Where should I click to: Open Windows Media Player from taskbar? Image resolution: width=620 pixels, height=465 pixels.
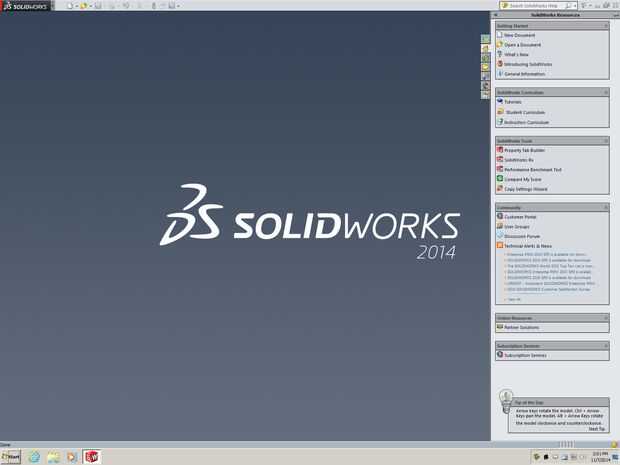(x=72, y=457)
